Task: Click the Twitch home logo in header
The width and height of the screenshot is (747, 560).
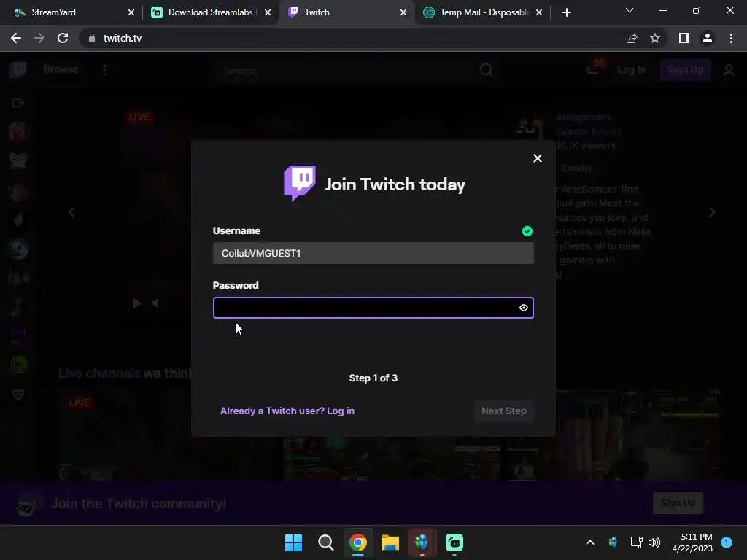Action: tap(18, 70)
